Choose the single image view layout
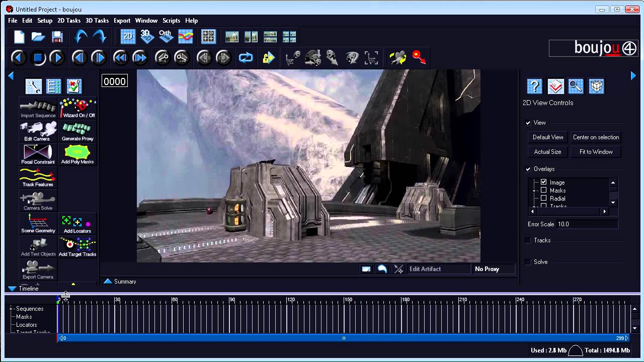The height and width of the screenshot is (362, 644). click(x=232, y=37)
